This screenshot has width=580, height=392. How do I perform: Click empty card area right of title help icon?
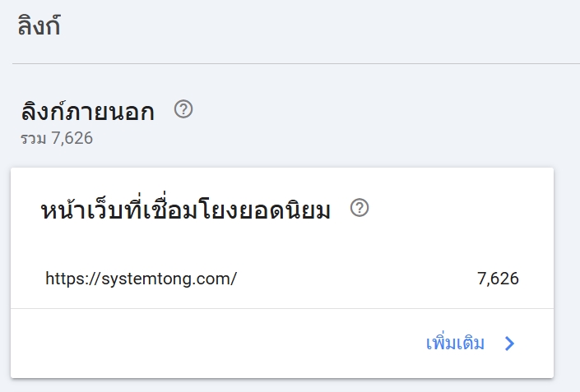click(461, 209)
